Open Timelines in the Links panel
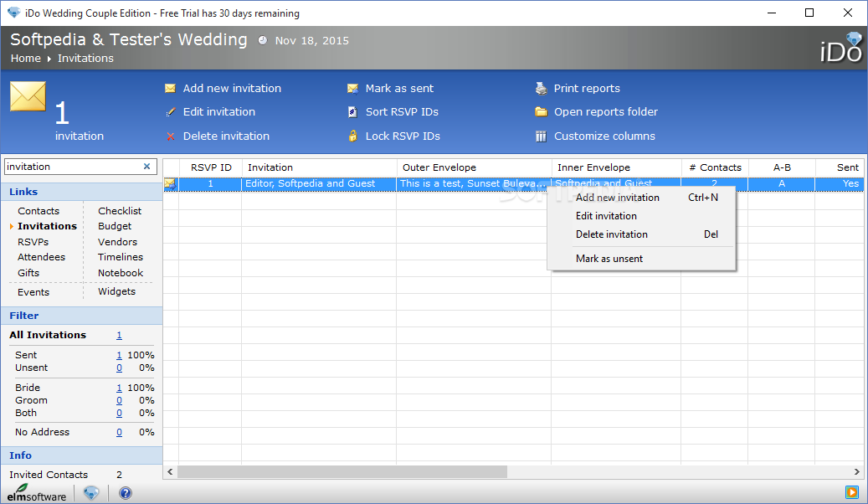This screenshot has height=504, width=868. point(121,257)
